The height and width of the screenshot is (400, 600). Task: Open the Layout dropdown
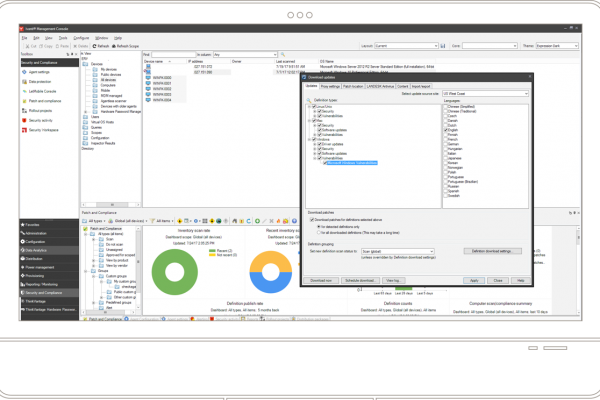[406, 46]
